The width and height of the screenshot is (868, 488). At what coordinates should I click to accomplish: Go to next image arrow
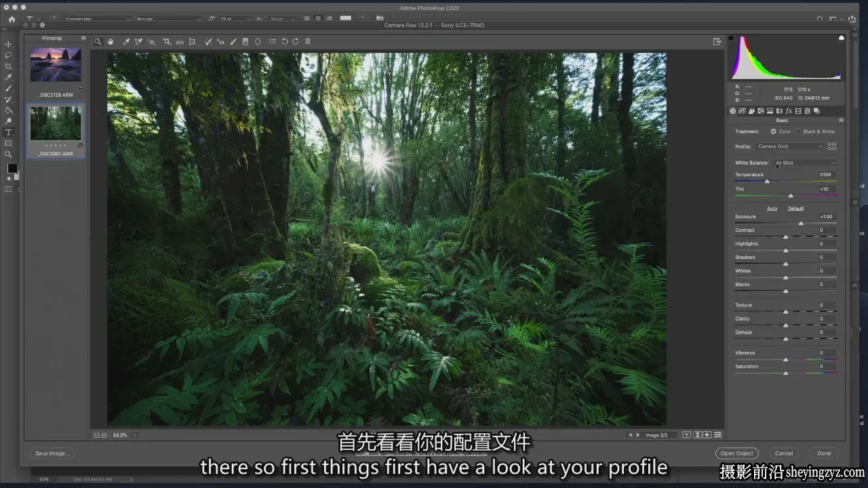637,435
